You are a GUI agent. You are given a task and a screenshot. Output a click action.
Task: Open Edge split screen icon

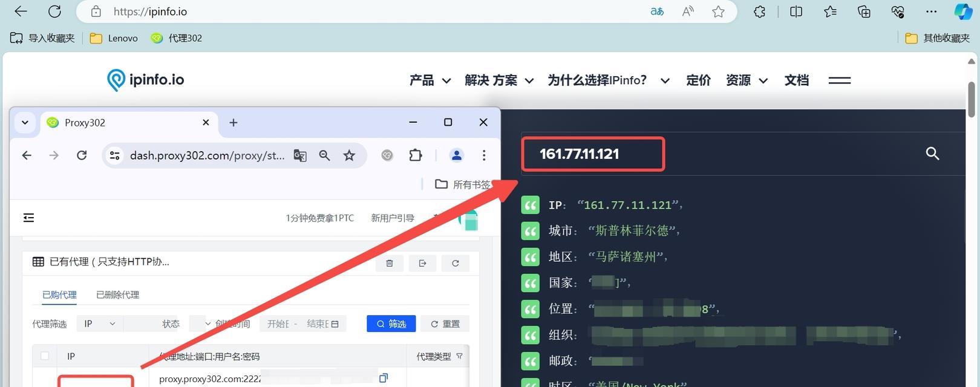(x=796, y=11)
